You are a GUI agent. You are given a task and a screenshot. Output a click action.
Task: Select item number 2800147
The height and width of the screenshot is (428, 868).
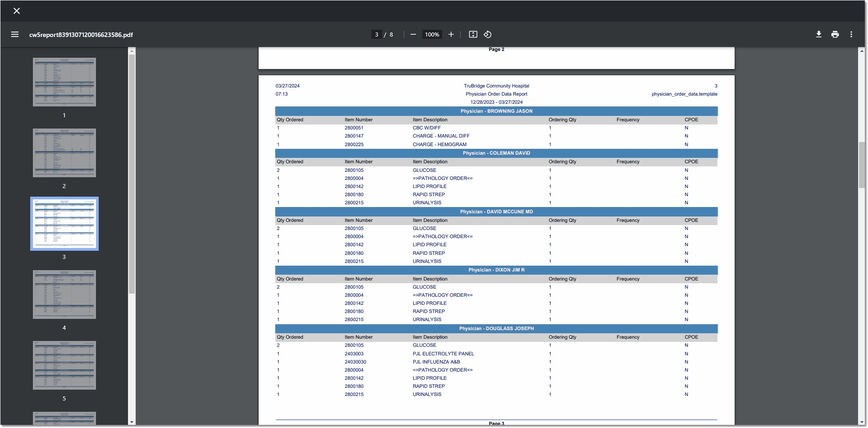[x=354, y=136]
